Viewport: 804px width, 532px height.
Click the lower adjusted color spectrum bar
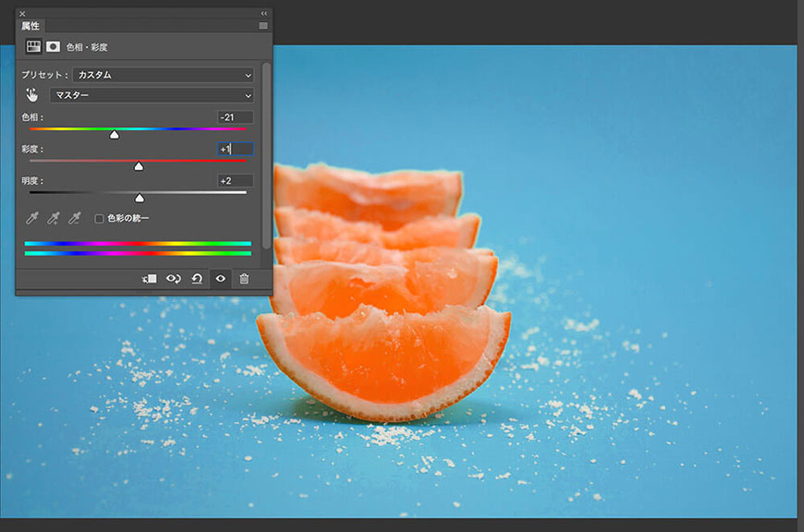[x=138, y=253]
